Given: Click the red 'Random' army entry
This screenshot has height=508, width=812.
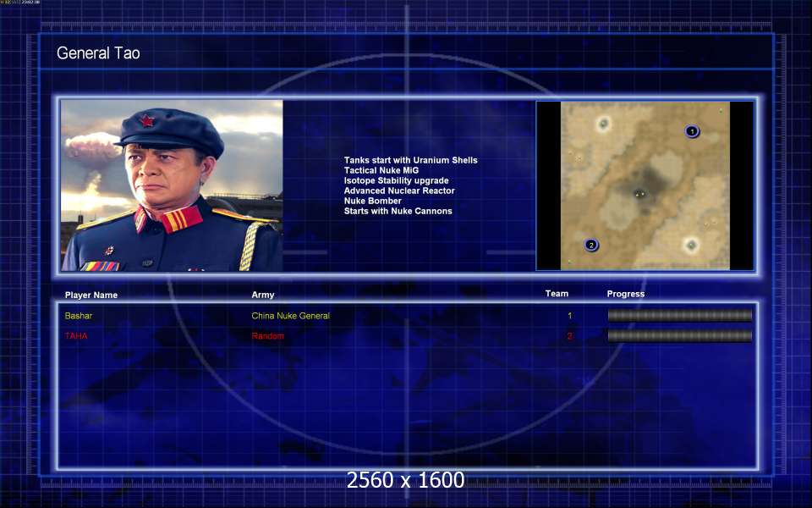Looking at the screenshot, I should point(268,336).
